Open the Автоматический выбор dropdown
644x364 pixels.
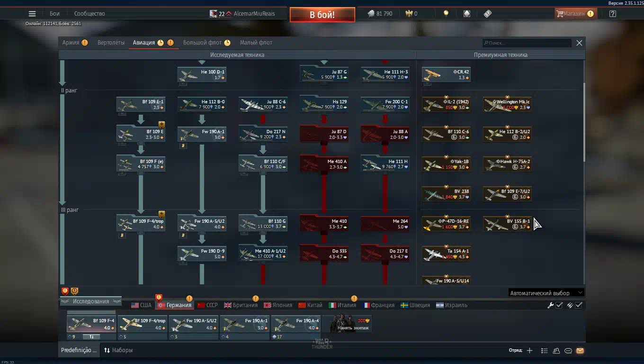pos(546,293)
